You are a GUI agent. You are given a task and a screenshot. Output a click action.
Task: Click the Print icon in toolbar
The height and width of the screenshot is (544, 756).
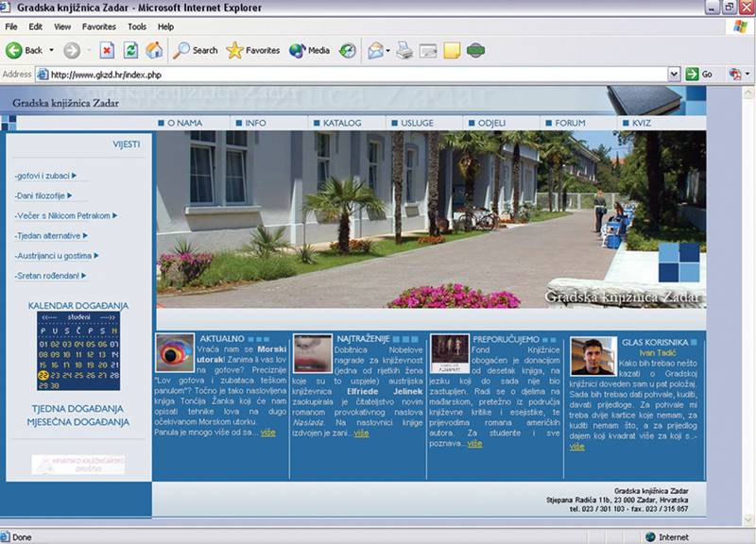pos(404,50)
